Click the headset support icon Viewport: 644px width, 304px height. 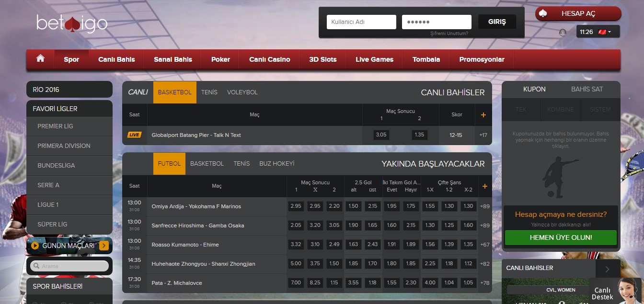(563, 32)
